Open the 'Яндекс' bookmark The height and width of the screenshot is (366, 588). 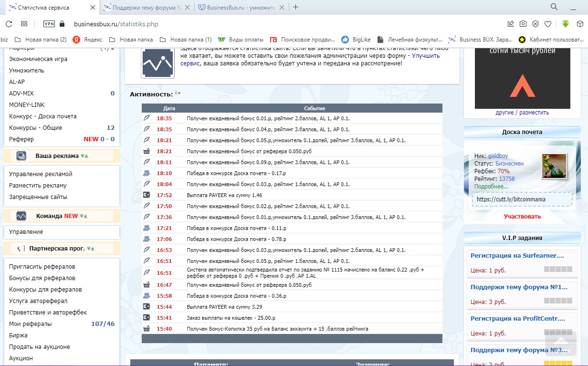point(87,40)
